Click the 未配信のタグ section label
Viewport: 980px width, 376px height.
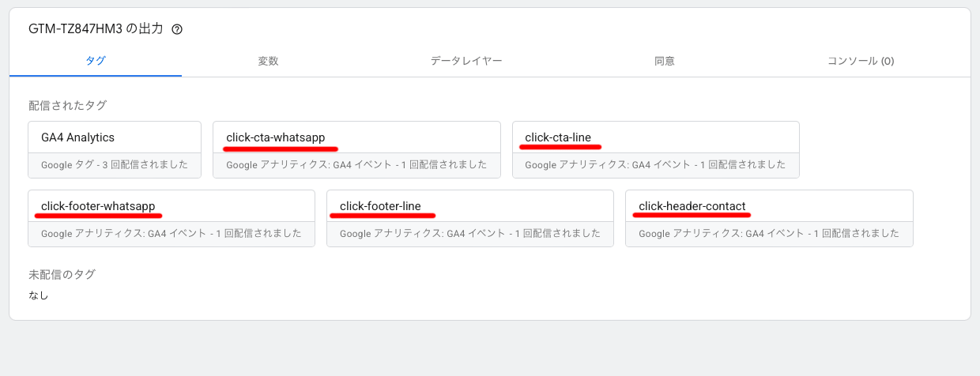tap(62, 274)
